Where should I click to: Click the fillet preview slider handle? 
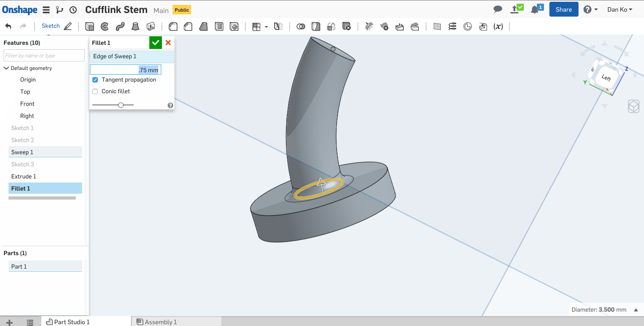click(x=121, y=105)
